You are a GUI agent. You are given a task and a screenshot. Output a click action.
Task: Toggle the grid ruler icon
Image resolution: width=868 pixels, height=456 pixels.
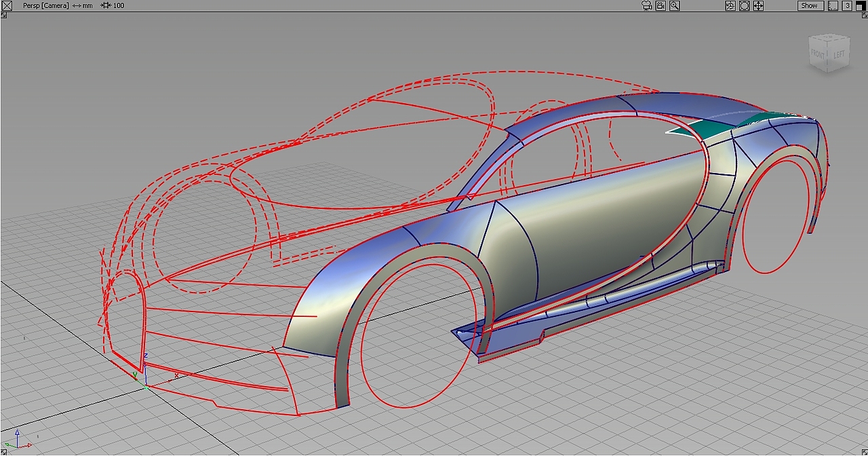[x=833, y=5]
